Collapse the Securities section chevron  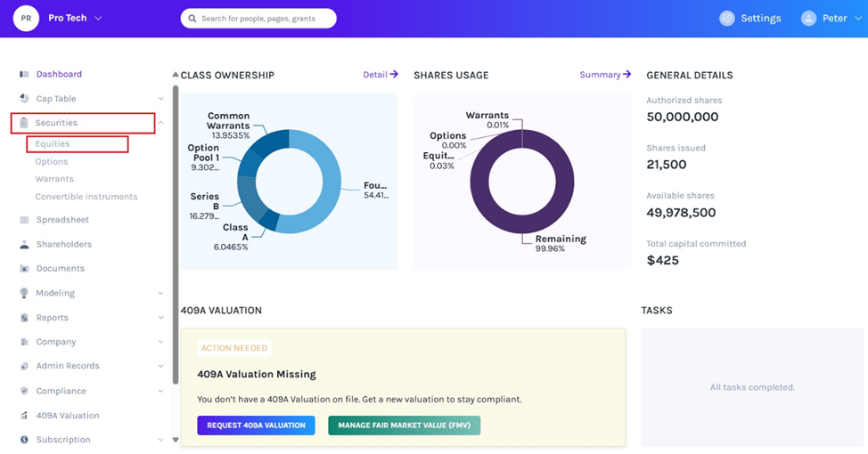[160, 123]
